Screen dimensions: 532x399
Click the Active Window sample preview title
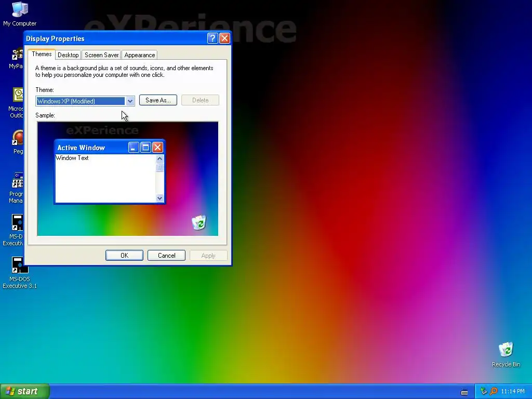point(81,148)
